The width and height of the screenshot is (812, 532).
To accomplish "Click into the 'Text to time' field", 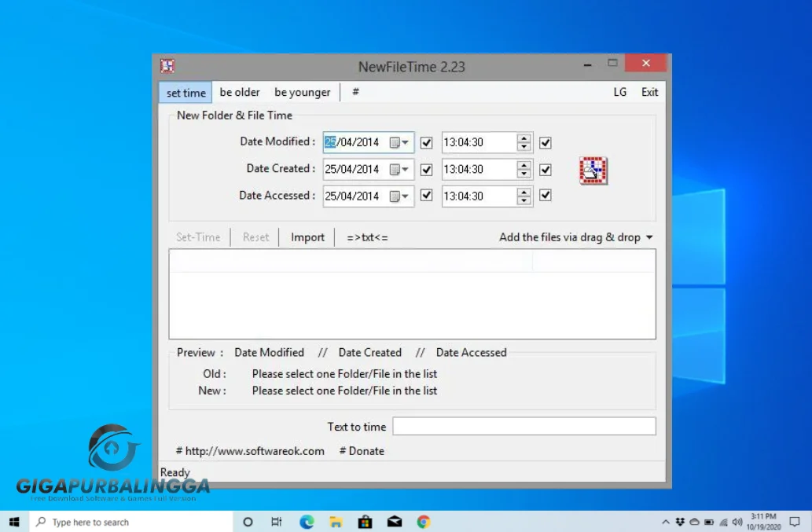I will [x=524, y=427].
